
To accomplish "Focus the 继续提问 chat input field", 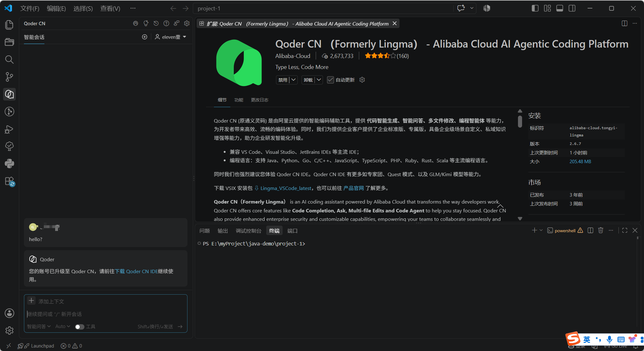I will 106,314.
